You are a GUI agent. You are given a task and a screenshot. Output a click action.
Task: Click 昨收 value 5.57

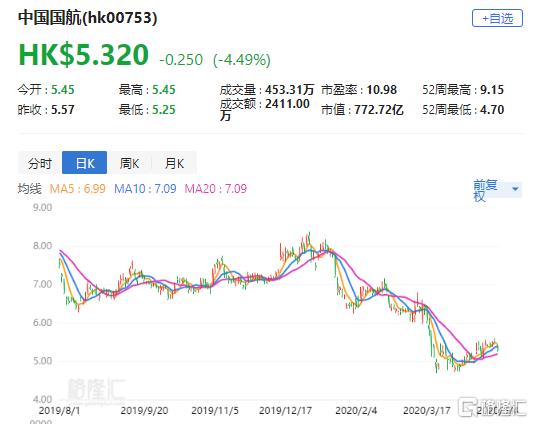click(63, 109)
